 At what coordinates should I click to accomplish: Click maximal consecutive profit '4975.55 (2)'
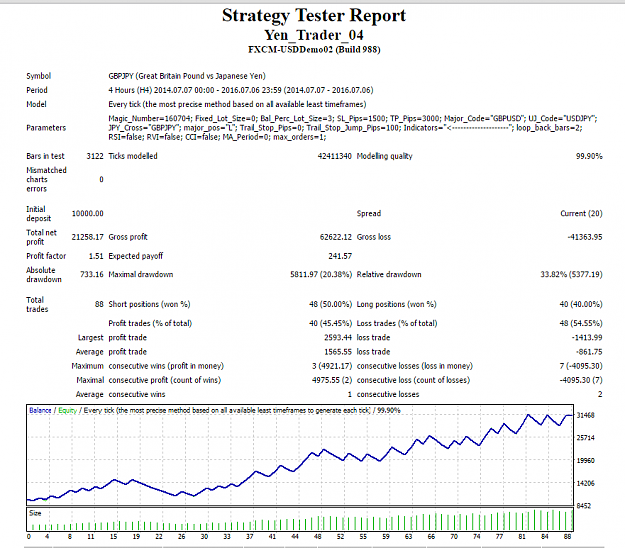point(332,380)
